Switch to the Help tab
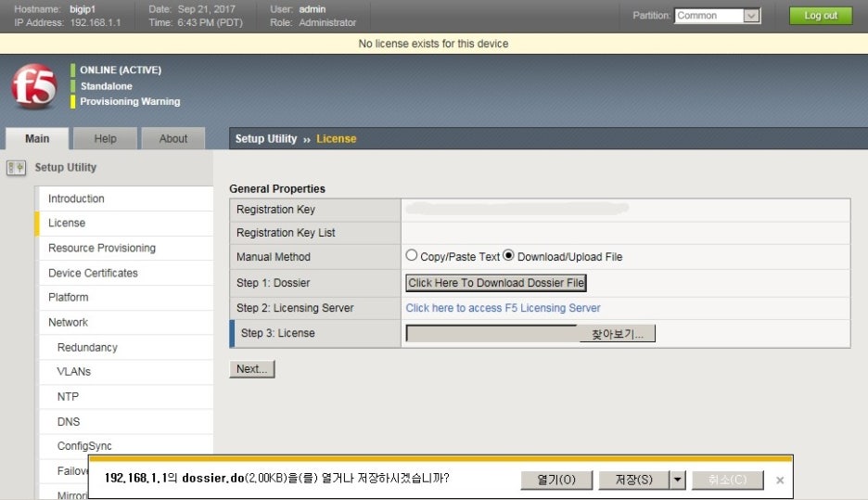 click(105, 139)
